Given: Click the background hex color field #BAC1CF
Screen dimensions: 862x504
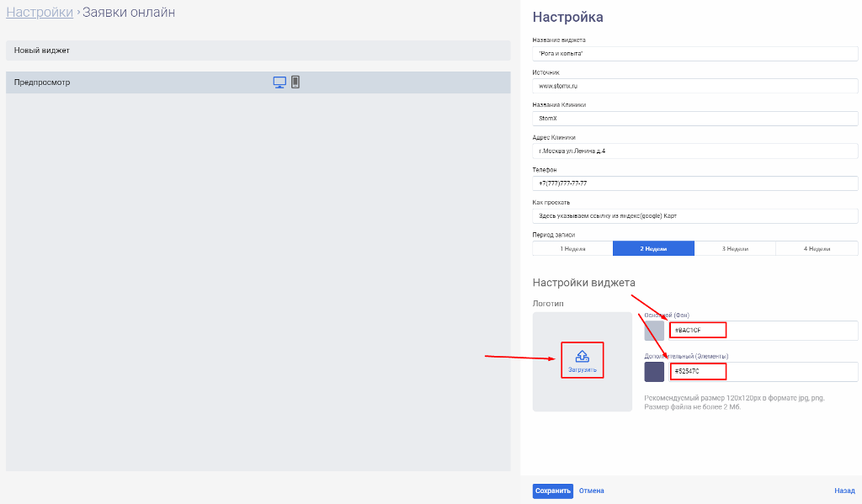Looking at the screenshot, I should (x=763, y=331).
